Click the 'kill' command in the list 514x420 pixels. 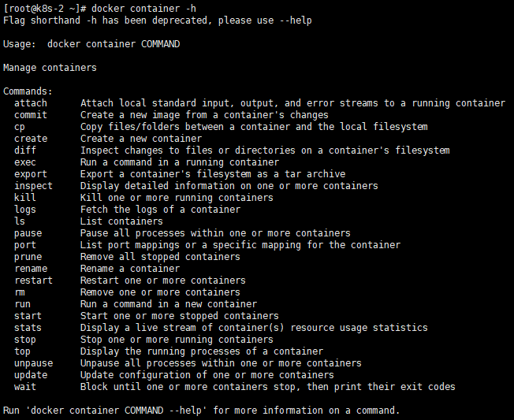(25, 198)
